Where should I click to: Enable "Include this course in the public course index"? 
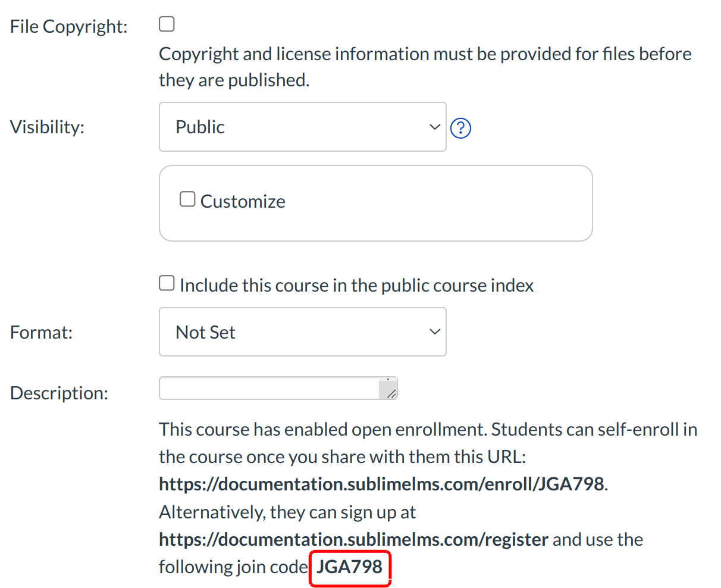click(x=167, y=283)
